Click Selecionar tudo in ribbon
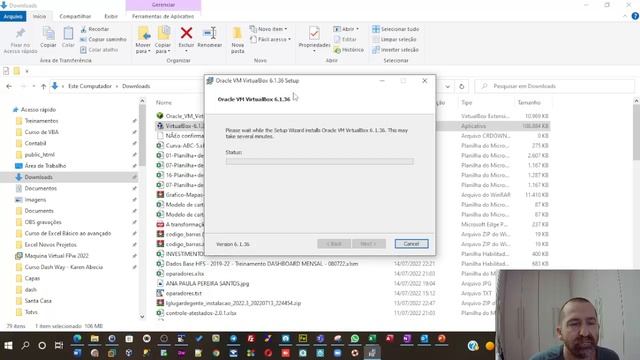 pos(396,29)
